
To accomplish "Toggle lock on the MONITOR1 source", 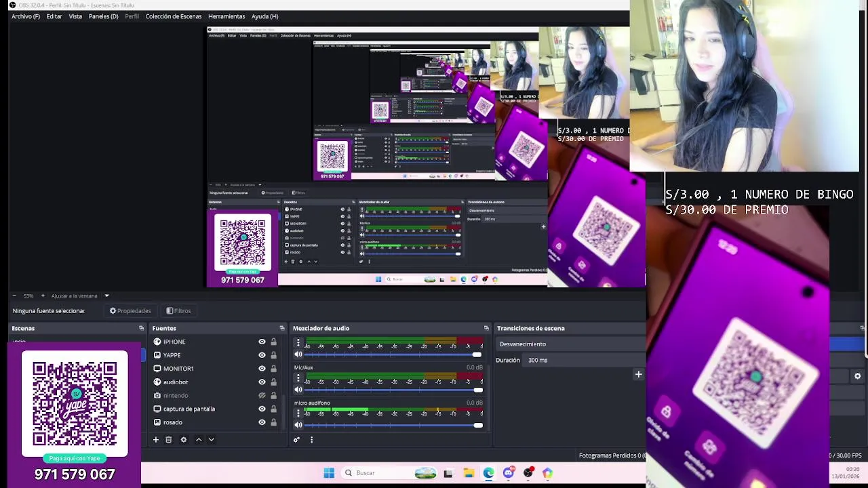I will coord(273,369).
